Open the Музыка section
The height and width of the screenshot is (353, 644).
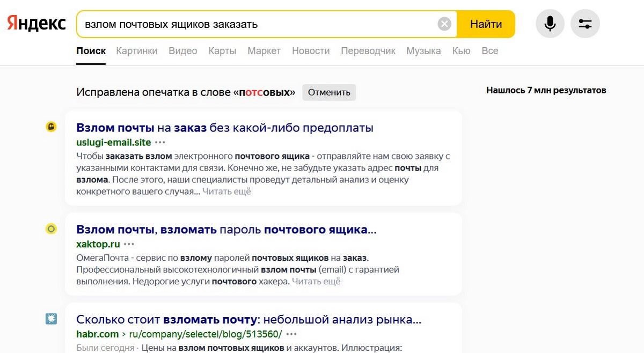423,51
